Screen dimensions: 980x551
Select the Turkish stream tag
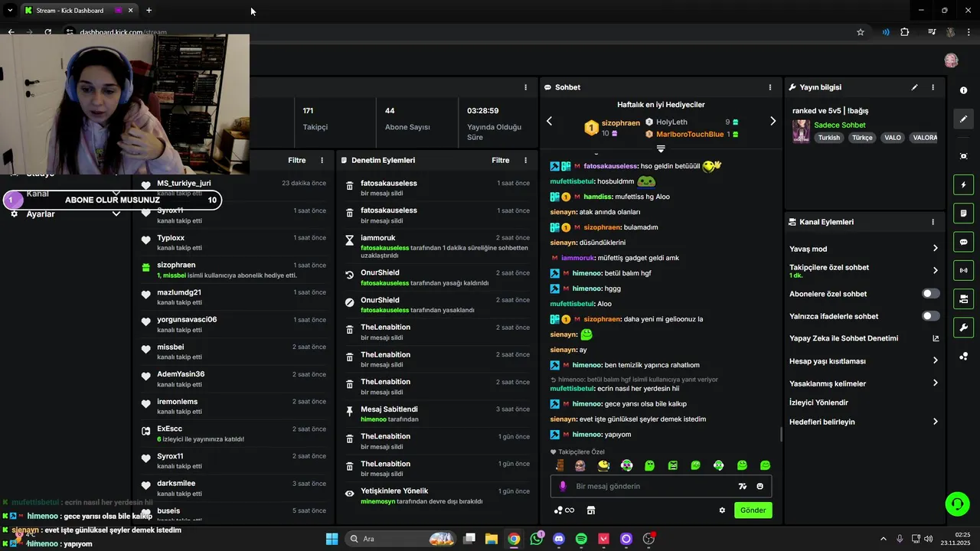(x=828, y=138)
